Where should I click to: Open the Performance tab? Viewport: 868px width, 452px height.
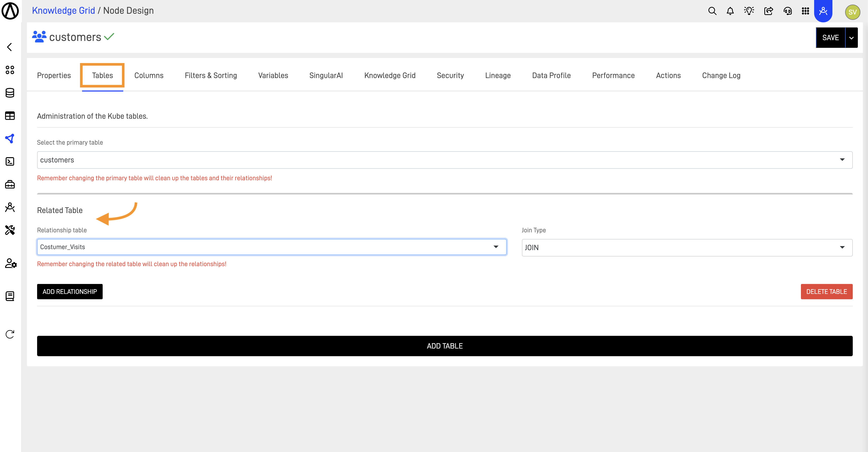tap(614, 76)
